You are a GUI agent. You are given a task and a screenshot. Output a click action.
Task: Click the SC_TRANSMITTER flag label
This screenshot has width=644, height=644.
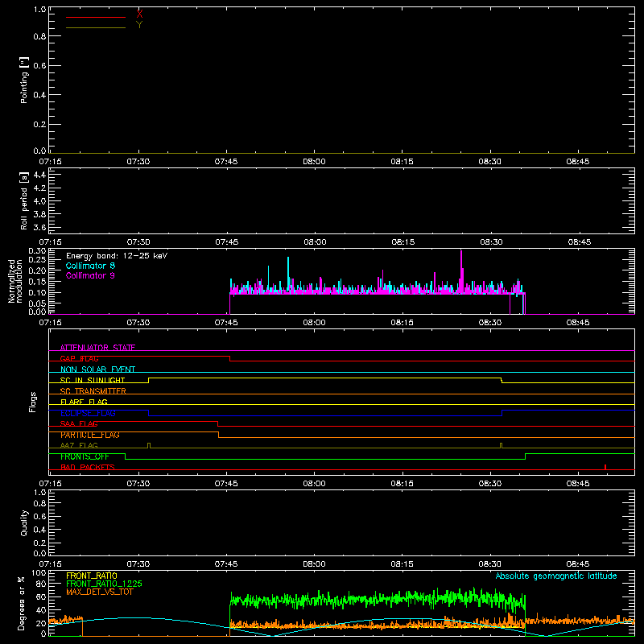(x=93, y=391)
